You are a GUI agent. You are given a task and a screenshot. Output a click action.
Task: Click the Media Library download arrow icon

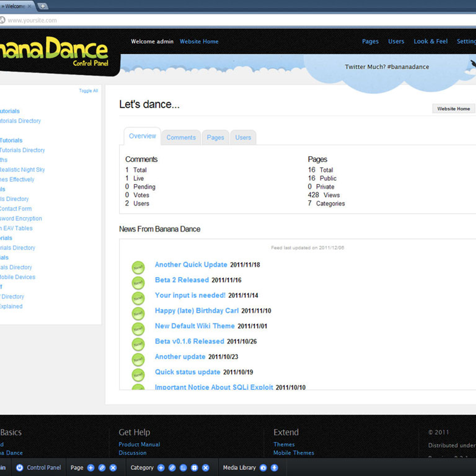click(274, 468)
